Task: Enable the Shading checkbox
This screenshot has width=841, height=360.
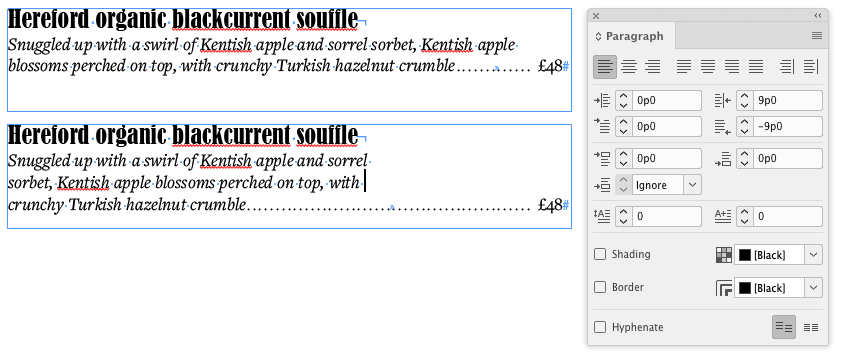Action: [x=600, y=254]
